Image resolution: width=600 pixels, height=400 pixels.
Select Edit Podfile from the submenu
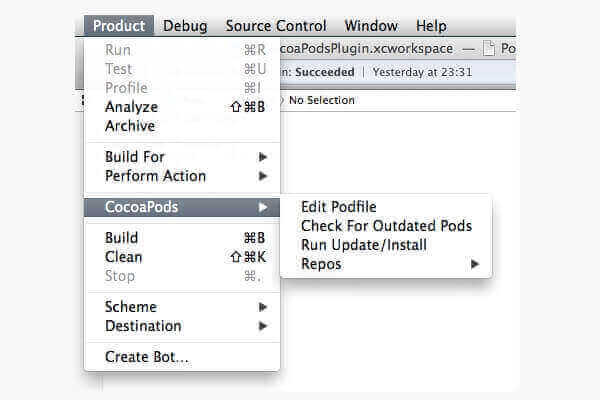coord(339,207)
